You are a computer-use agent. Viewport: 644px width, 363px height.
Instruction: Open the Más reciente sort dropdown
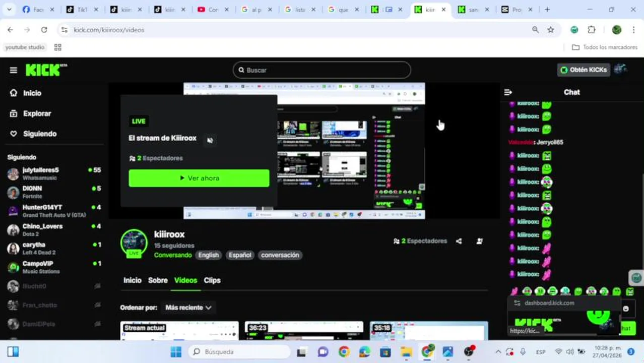click(188, 308)
